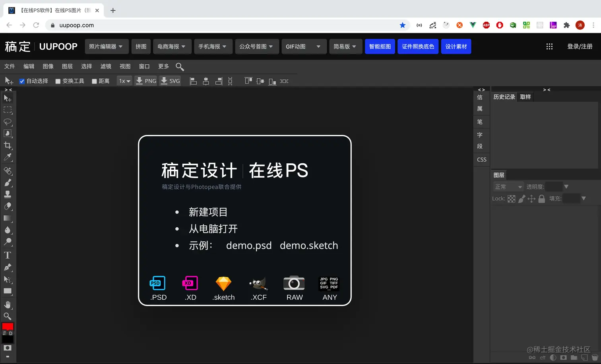Screen dimensions: 601x364
Task: Enable the 变换工具 checkbox
Action: (x=58, y=81)
